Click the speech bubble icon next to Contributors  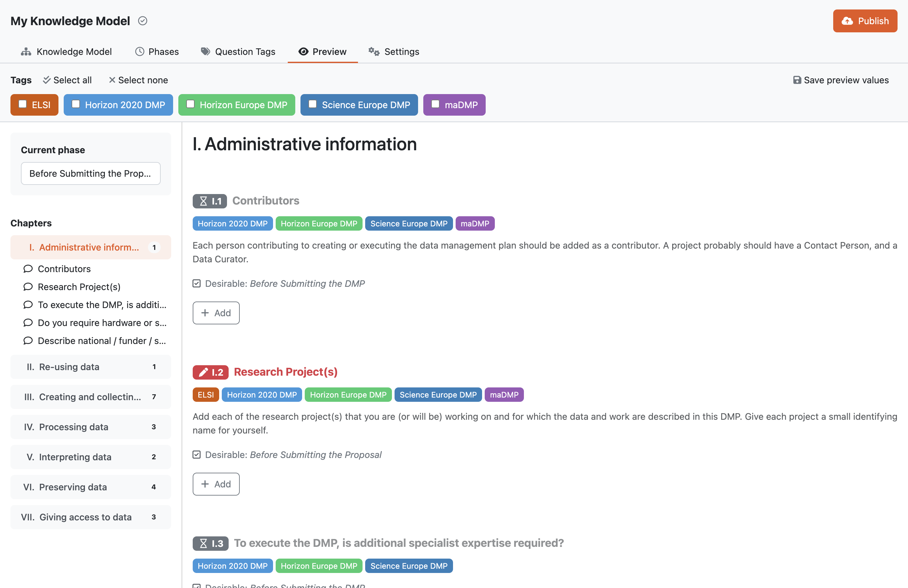coord(28,269)
